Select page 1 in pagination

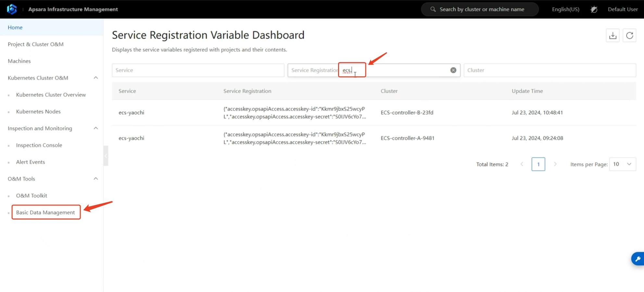tap(538, 164)
